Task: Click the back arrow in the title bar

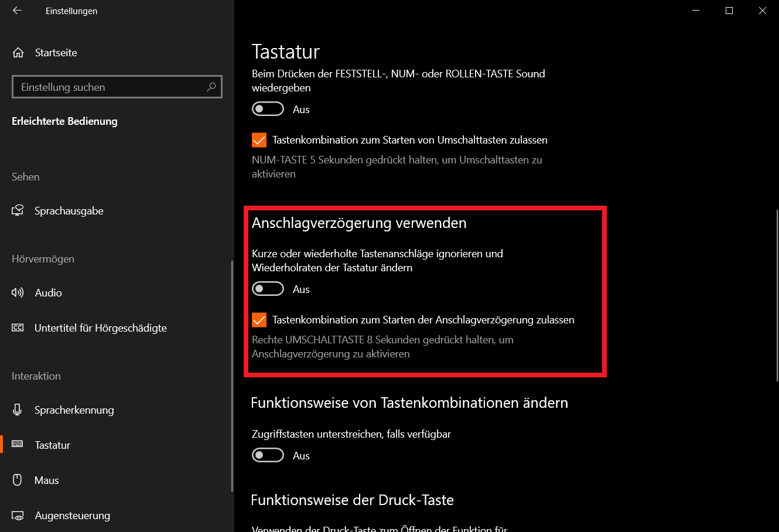Action: [x=17, y=11]
